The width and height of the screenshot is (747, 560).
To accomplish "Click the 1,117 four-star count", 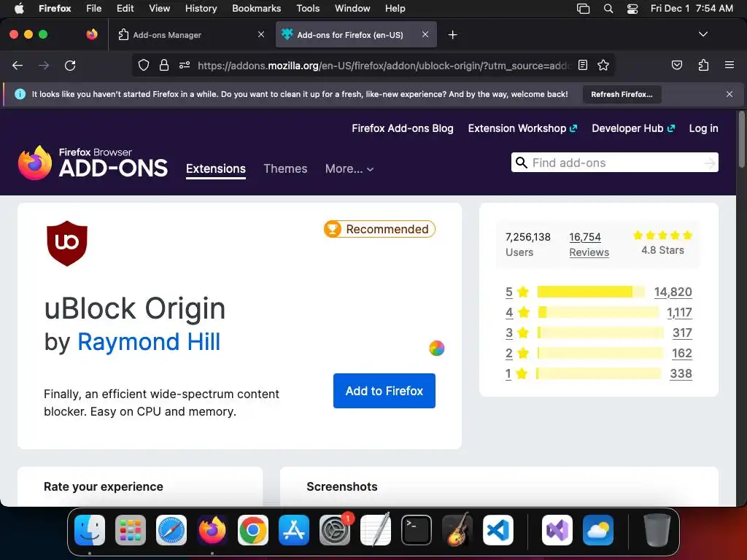I will click(679, 312).
